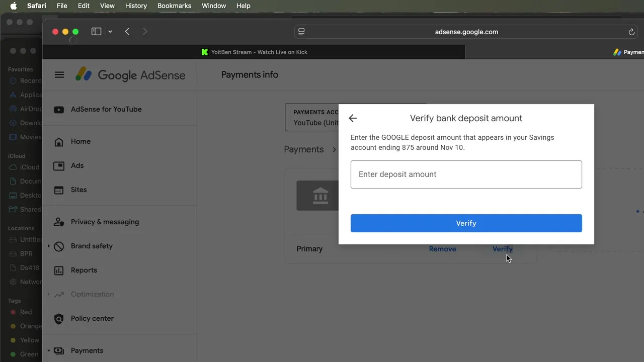Click the Reports chart icon
Image resolution: width=644 pixels, height=362 pixels.
(59, 270)
